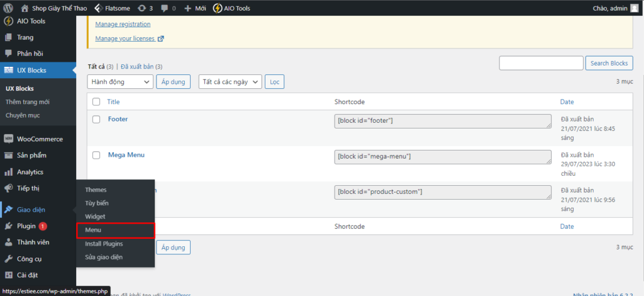Open the + Mới new content menu
This screenshot has width=644, height=296.
point(195,8)
